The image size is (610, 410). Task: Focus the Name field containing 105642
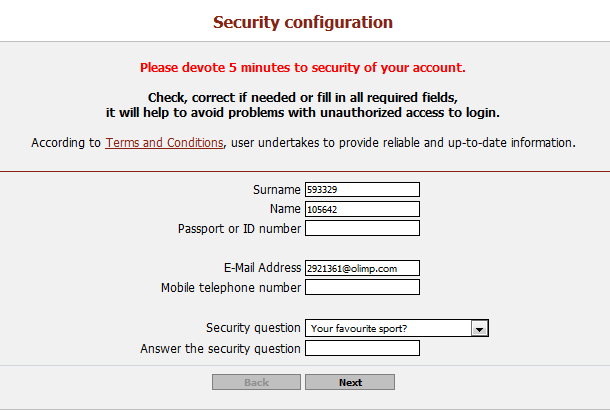pyautogui.click(x=362, y=209)
